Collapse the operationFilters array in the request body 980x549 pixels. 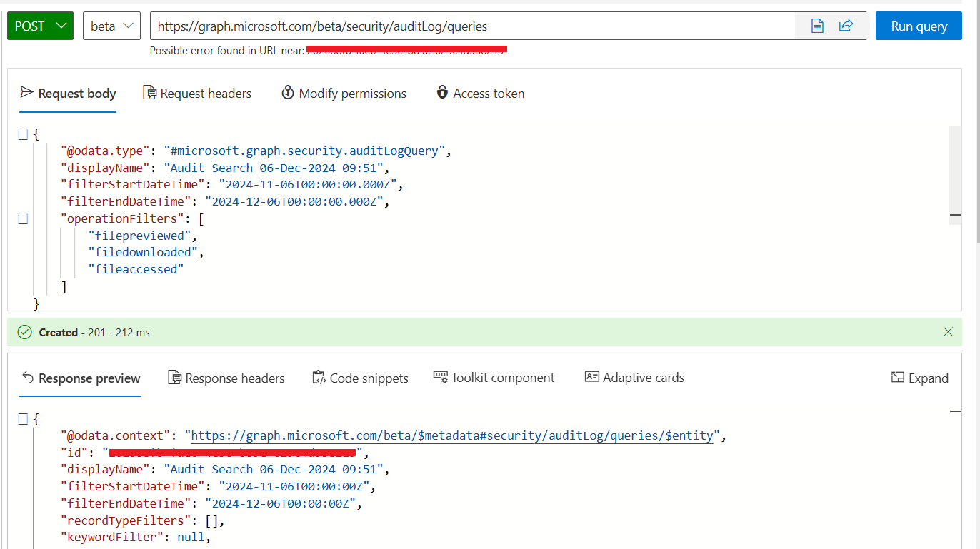point(23,218)
